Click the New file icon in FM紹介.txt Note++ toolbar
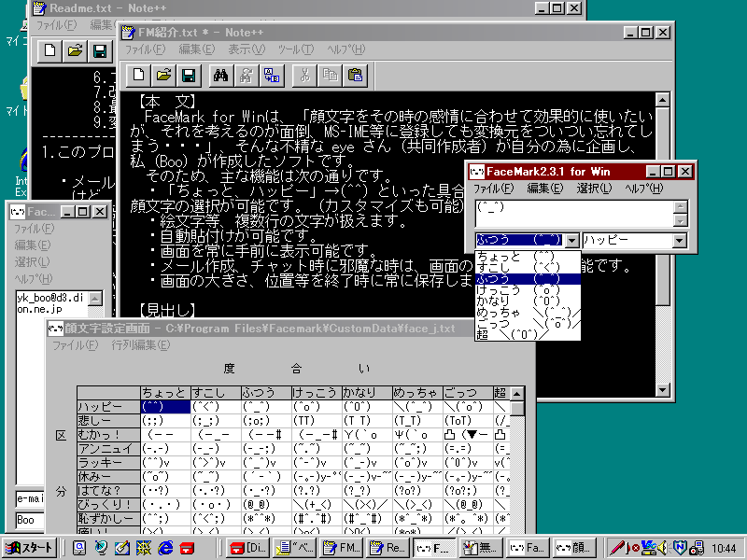Screen dimensions: 747x560 138,76
